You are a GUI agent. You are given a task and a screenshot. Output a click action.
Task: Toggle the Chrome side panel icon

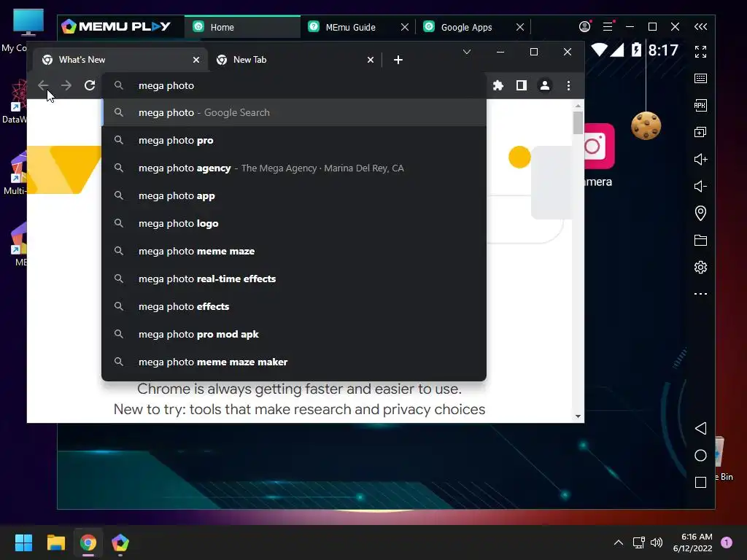point(521,86)
